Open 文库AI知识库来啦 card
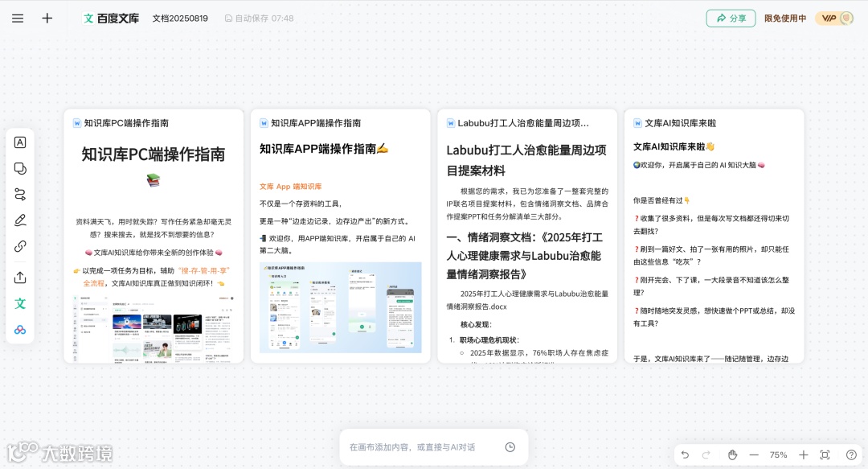Image resolution: width=868 pixels, height=469 pixels. [714, 237]
